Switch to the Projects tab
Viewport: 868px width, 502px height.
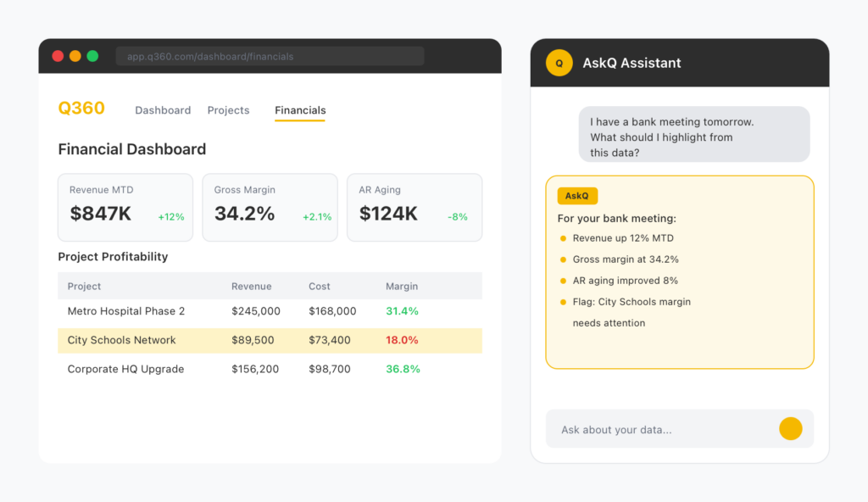(x=228, y=110)
